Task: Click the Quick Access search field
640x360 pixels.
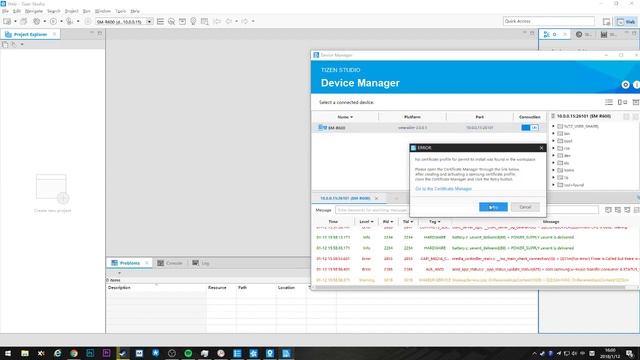Action: tap(549, 21)
